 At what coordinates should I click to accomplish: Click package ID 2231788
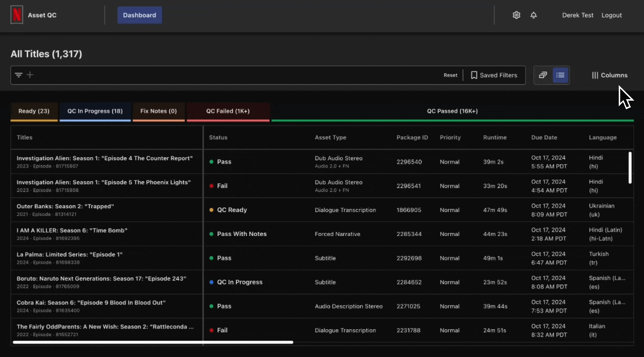[x=408, y=330]
